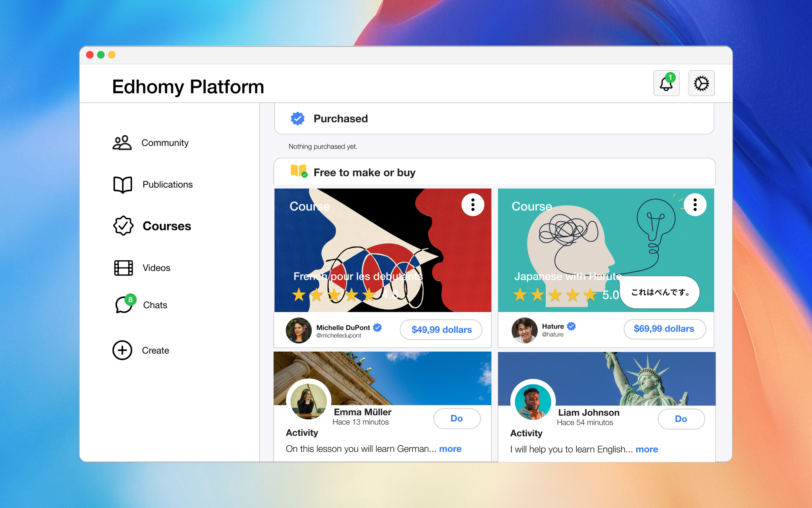
Task: Click the Michelle DuPont author name
Action: (x=343, y=328)
